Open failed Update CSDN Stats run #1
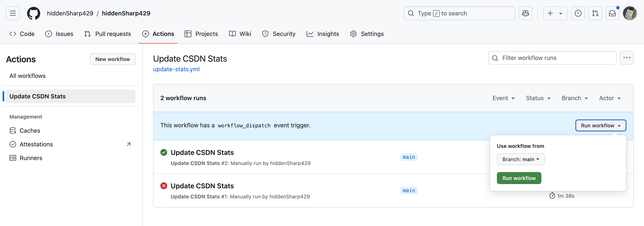This screenshot has height=226, width=644. [x=202, y=186]
